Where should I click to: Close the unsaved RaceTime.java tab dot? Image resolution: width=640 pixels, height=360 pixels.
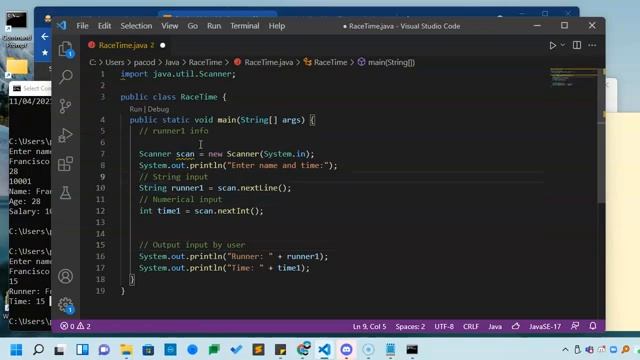[x=163, y=45]
